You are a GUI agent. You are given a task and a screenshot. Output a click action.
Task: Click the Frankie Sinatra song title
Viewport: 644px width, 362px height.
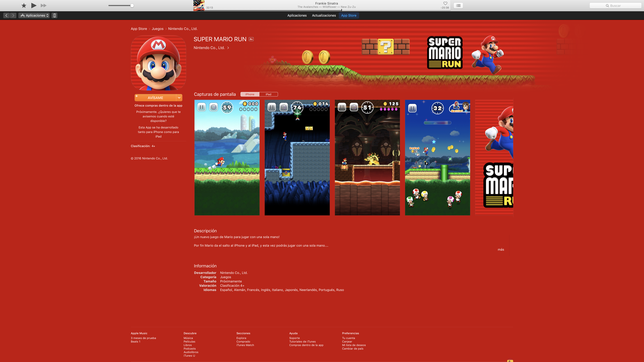click(327, 3)
